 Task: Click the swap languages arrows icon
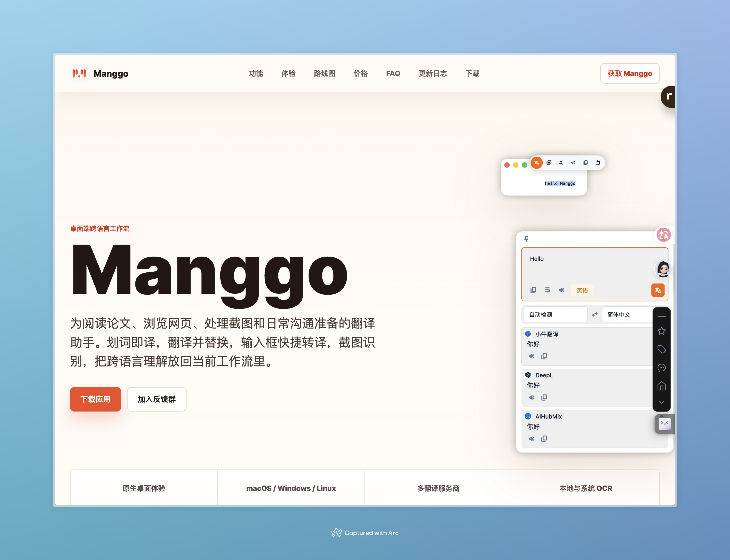[x=595, y=314]
